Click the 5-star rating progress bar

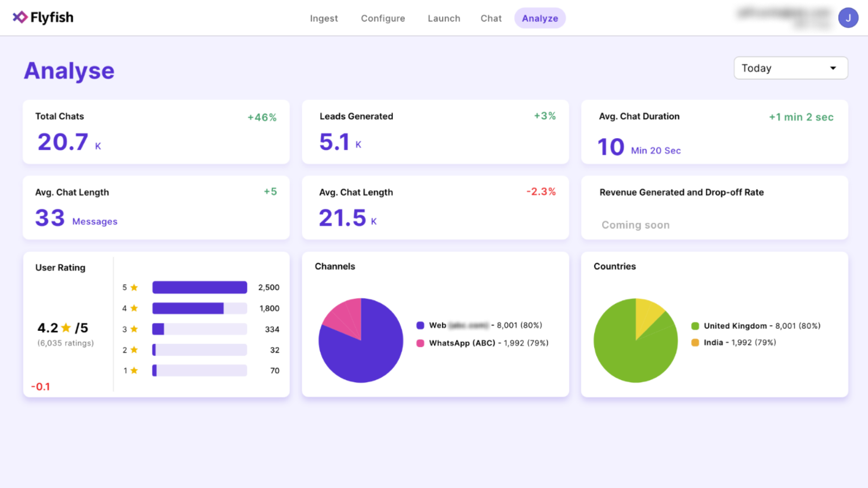pos(200,287)
